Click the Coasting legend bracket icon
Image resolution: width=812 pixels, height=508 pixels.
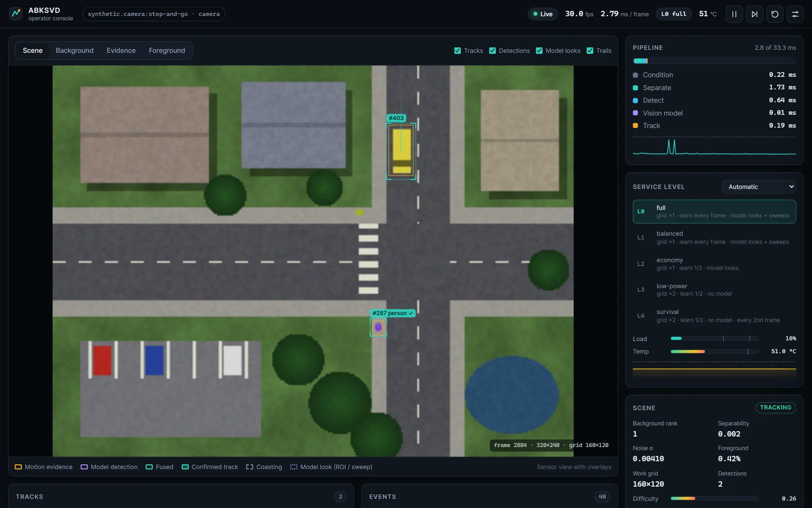249,467
